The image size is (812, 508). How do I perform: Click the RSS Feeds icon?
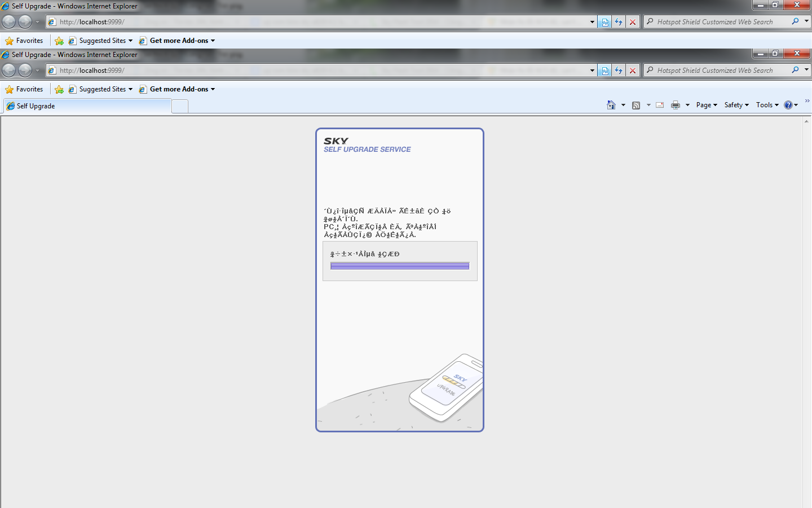tap(636, 105)
